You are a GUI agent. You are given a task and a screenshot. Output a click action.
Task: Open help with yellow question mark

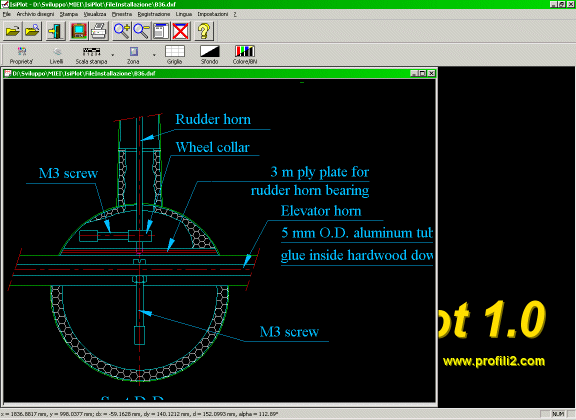coord(204,31)
